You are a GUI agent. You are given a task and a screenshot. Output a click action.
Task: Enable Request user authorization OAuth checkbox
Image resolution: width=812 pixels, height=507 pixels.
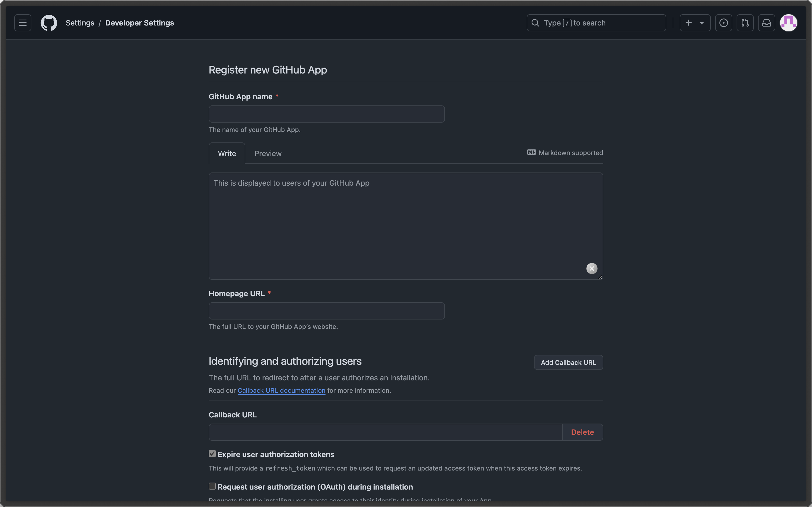pyautogui.click(x=212, y=486)
